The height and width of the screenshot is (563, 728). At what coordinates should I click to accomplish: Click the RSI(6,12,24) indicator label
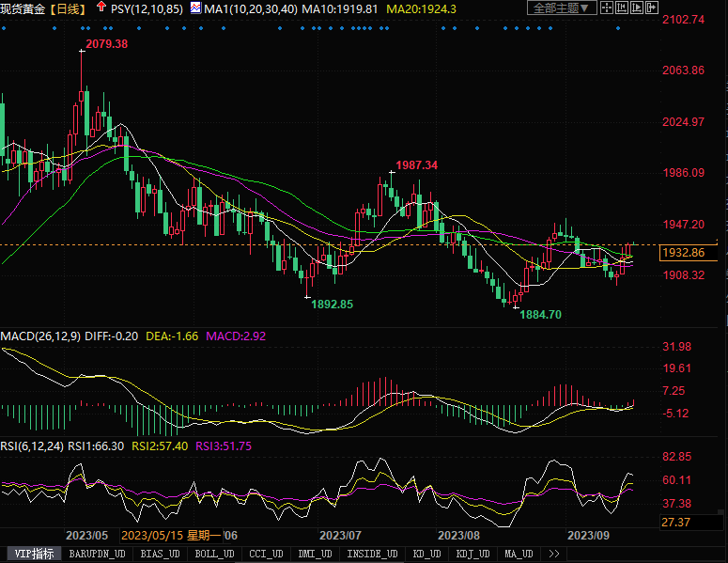33,446
